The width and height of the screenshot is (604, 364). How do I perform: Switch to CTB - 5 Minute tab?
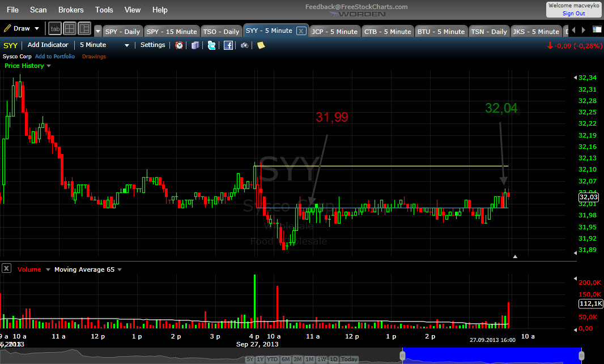[x=388, y=32]
